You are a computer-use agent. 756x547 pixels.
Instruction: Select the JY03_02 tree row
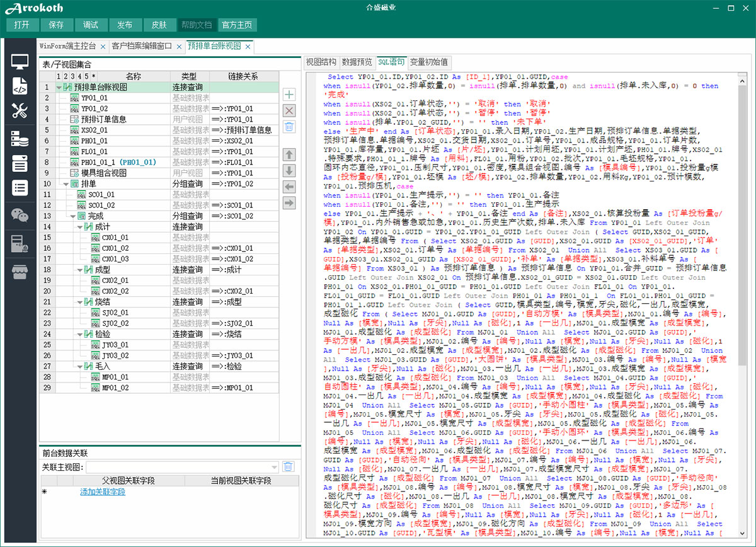pos(159,355)
